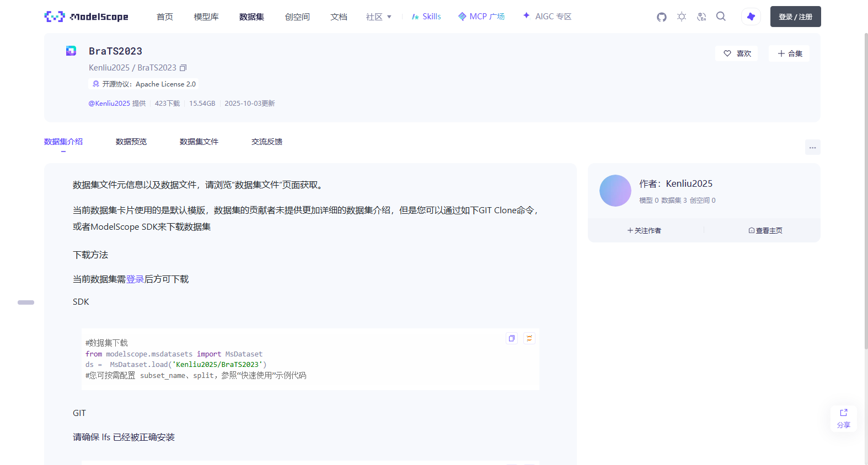Click the Kenliu2025 owner name in path
This screenshot has width=868, height=465.
coord(109,68)
